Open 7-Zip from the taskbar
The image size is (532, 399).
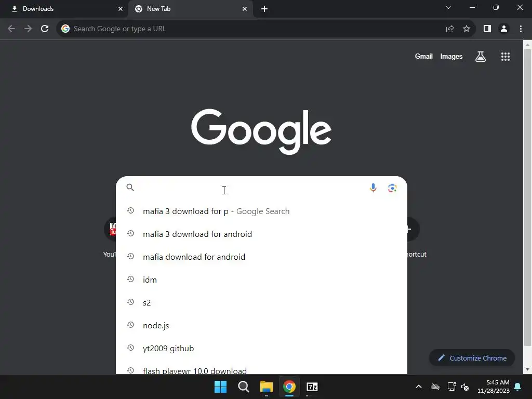tap(312, 387)
